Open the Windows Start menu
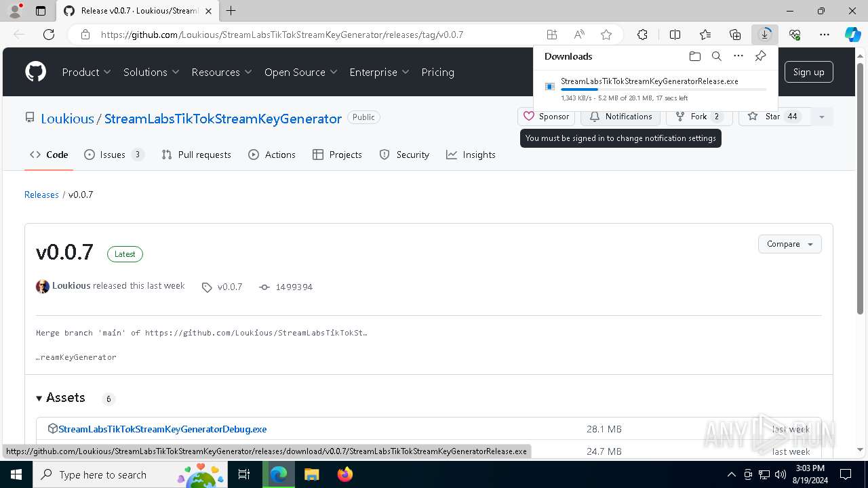 tap(16, 474)
